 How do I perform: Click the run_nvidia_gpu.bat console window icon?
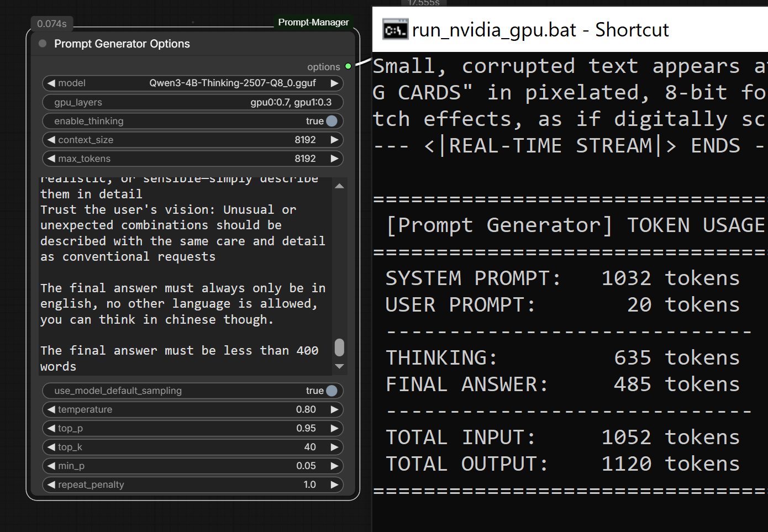pos(396,29)
